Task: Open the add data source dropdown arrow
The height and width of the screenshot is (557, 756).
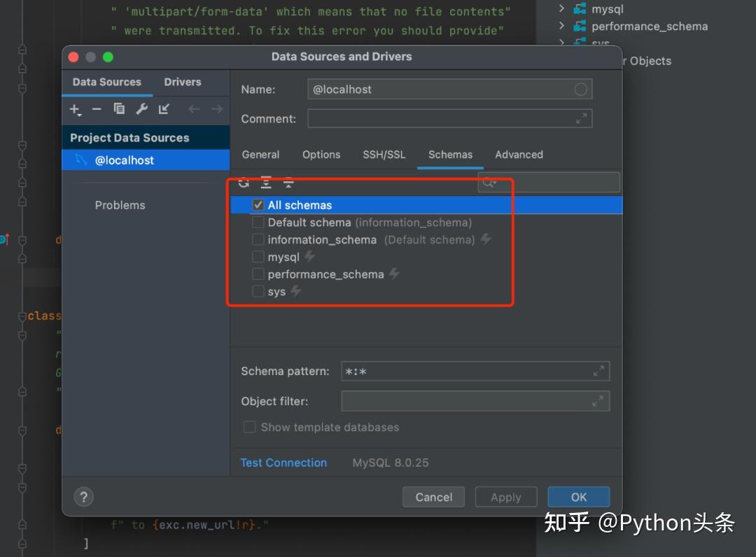Action: pos(79,115)
